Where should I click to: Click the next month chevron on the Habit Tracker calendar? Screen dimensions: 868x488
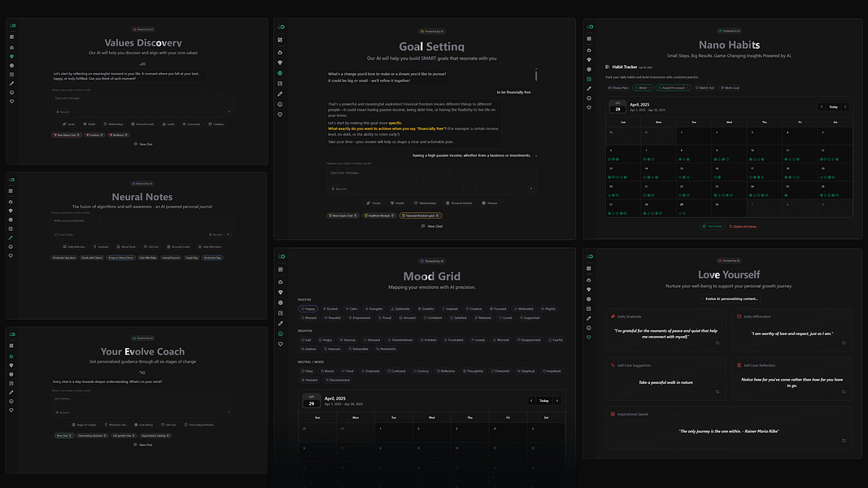(x=845, y=107)
